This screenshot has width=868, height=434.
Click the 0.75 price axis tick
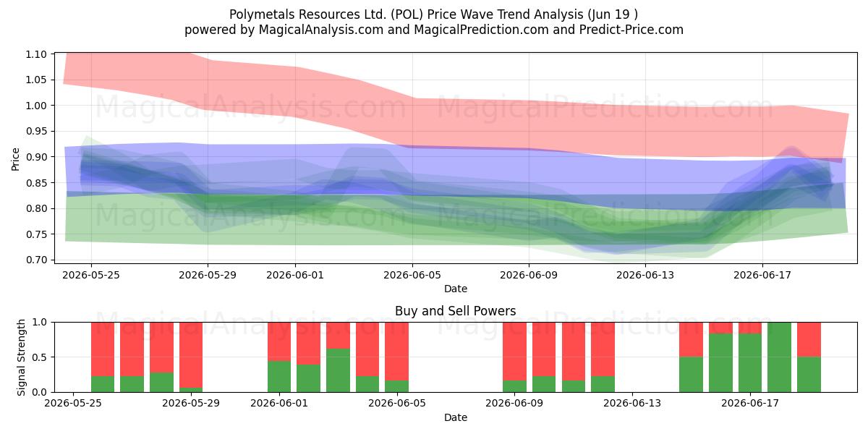pyautogui.click(x=36, y=234)
